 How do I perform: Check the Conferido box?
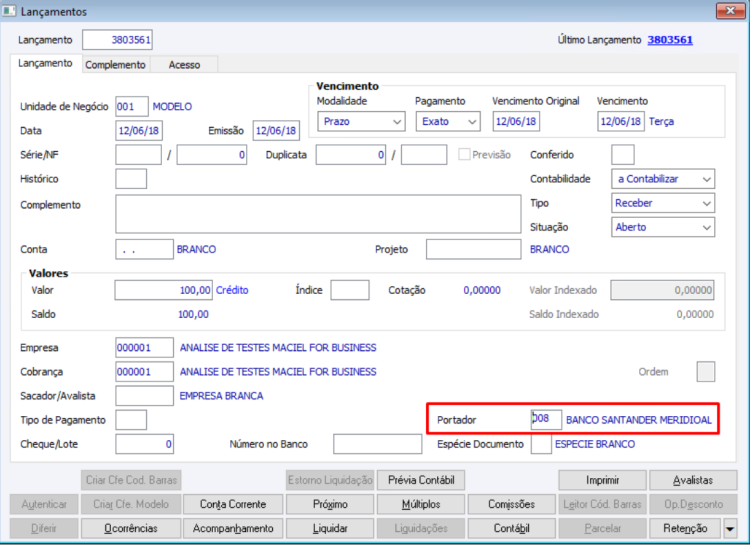click(x=623, y=155)
